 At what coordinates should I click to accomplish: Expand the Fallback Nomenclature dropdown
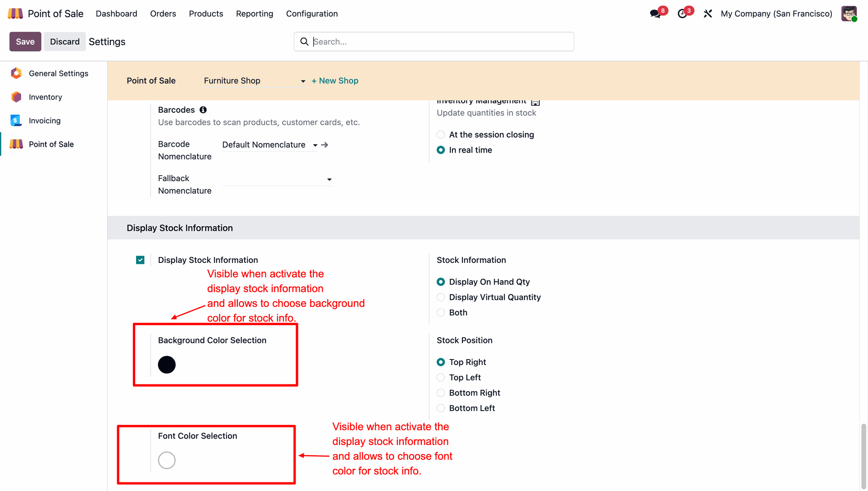click(329, 179)
